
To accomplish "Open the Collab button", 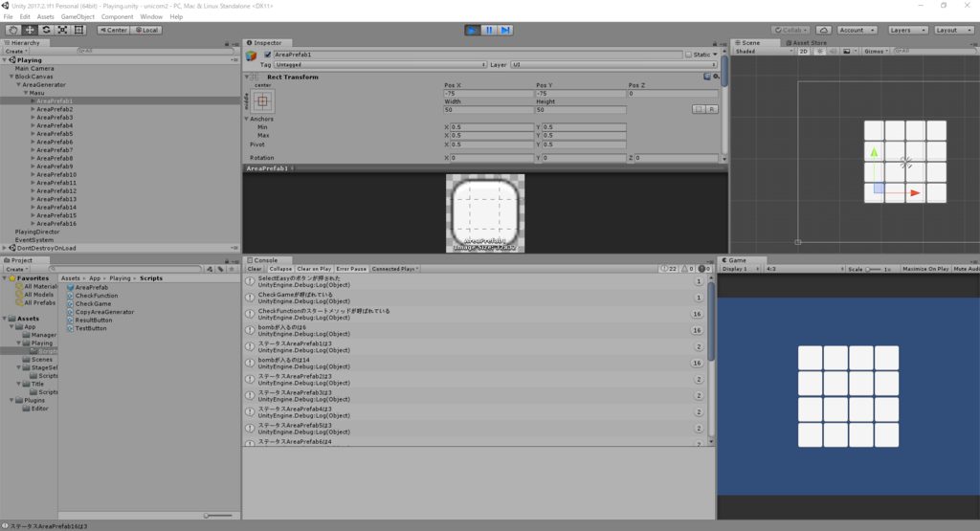I will pyautogui.click(x=791, y=30).
